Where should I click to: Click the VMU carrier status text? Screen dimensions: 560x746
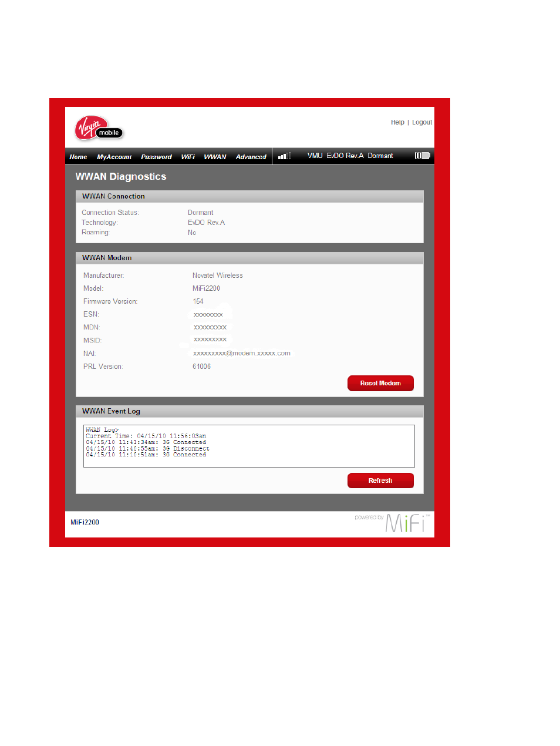pos(315,156)
